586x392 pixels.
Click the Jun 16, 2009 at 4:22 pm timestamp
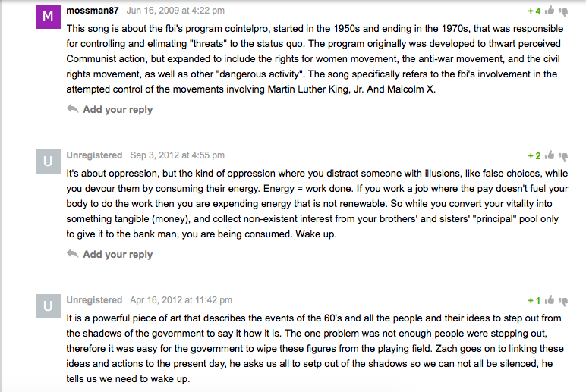pos(175,11)
